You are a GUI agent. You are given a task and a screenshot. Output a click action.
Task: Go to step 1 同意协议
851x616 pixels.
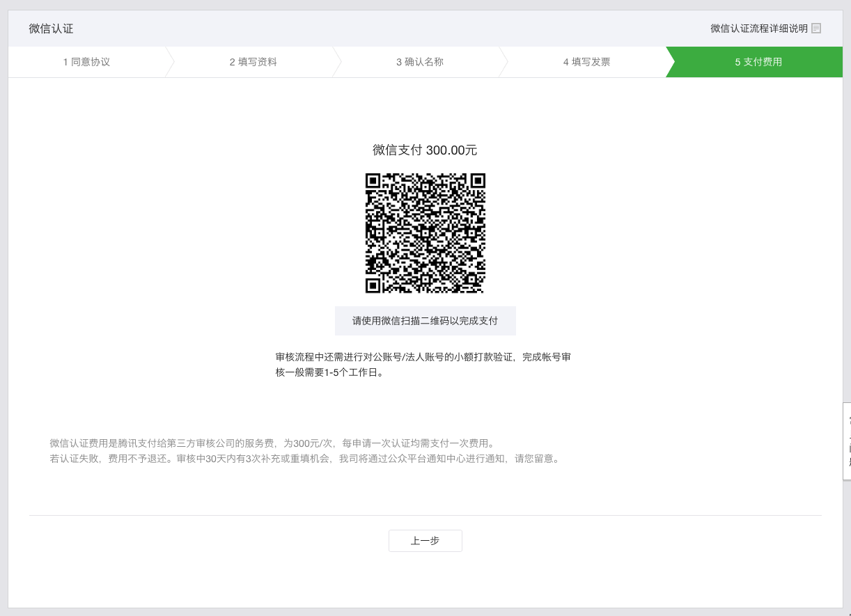click(x=86, y=62)
